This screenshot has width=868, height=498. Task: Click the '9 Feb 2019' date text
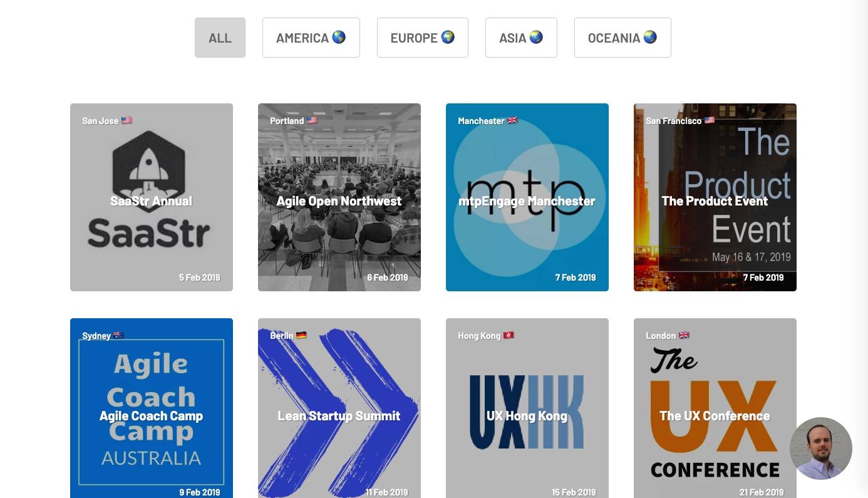tap(200, 492)
